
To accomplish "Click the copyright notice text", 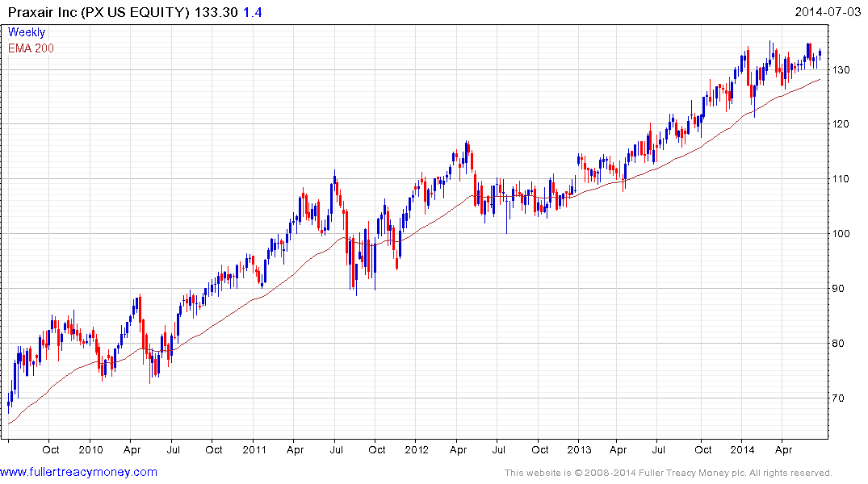I will click(669, 473).
